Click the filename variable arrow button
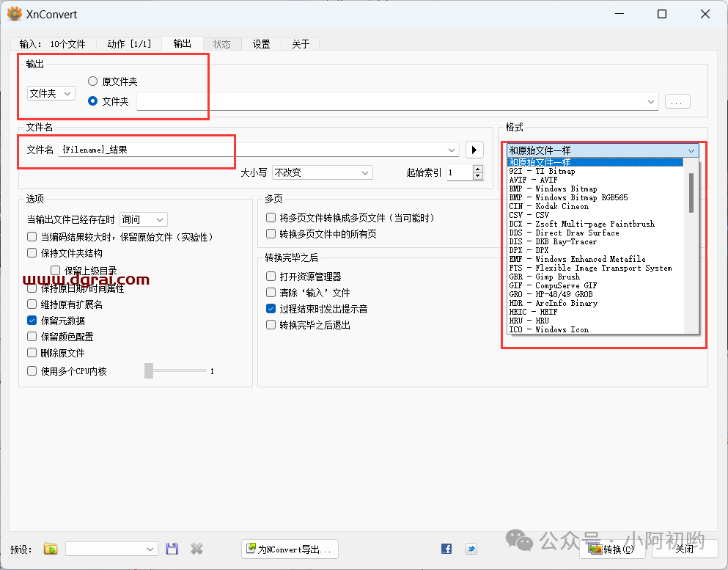The width and height of the screenshot is (728, 570). [x=474, y=150]
